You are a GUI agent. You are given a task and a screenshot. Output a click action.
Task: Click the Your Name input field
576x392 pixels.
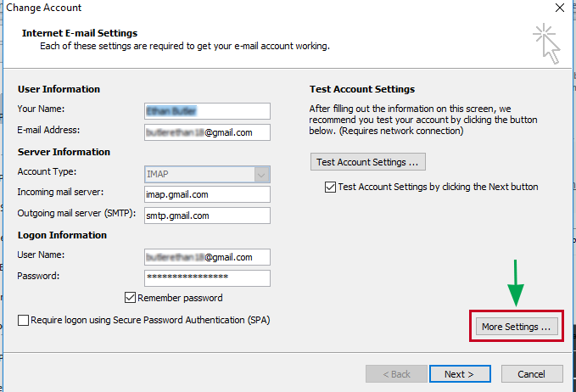click(x=207, y=111)
